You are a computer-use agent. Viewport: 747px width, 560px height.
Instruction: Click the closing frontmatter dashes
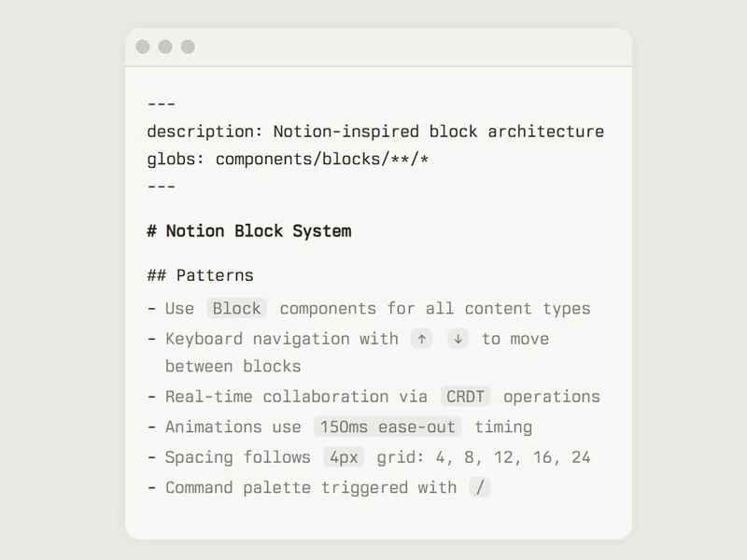click(162, 186)
